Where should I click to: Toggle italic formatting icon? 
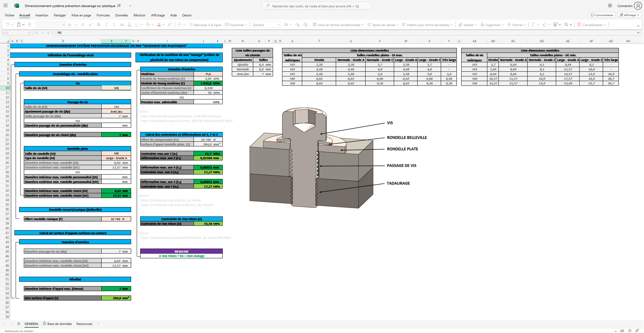pyautogui.click(x=106, y=24)
